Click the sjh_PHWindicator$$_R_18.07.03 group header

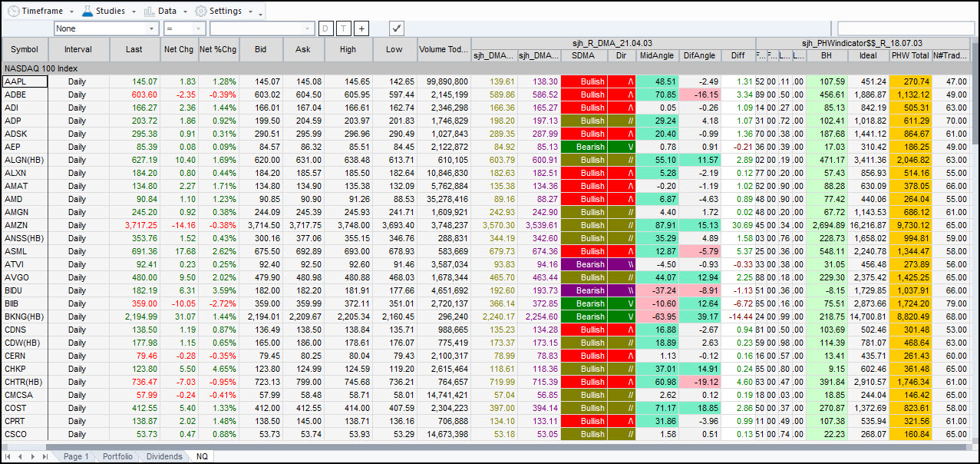(x=863, y=43)
